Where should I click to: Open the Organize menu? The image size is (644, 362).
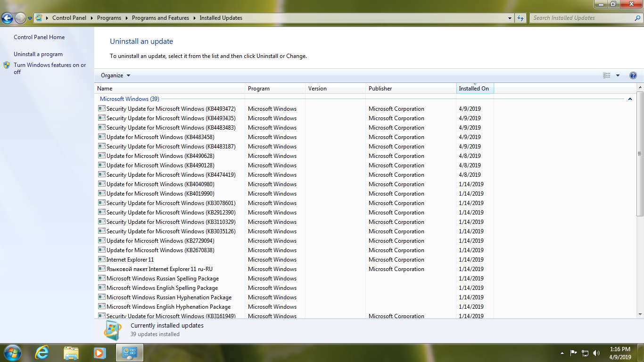coord(116,75)
